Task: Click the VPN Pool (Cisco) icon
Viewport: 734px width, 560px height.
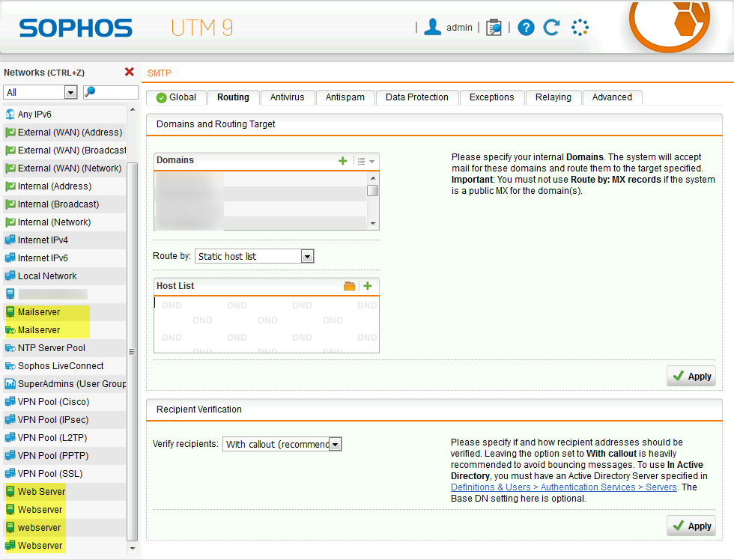Action: 10,402
